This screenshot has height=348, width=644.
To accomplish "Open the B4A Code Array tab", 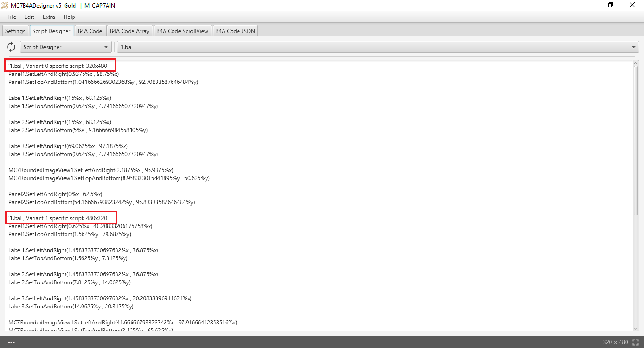I will (x=129, y=31).
